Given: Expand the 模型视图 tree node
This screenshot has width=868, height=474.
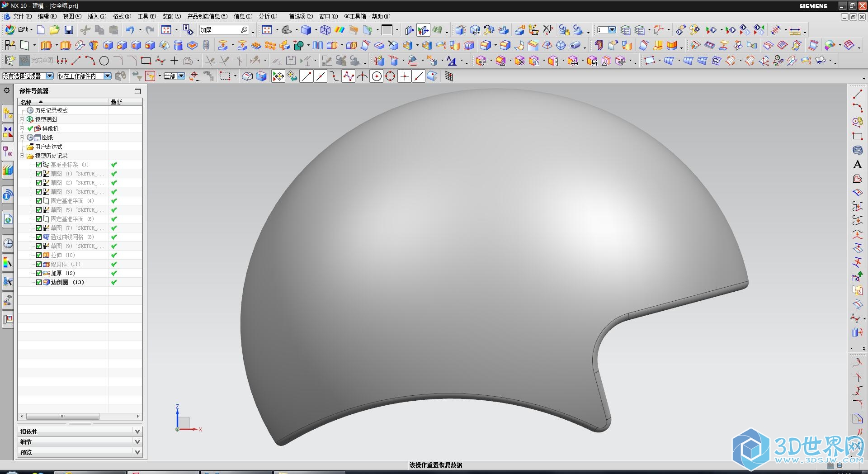Looking at the screenshot, I should pos(22,119).
